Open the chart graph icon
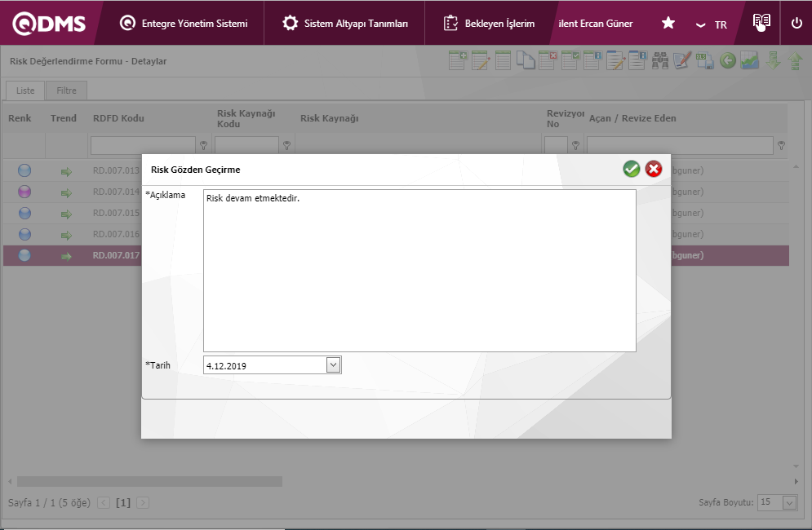This screenshot has width=812, height=530. [x=750, y=61]
